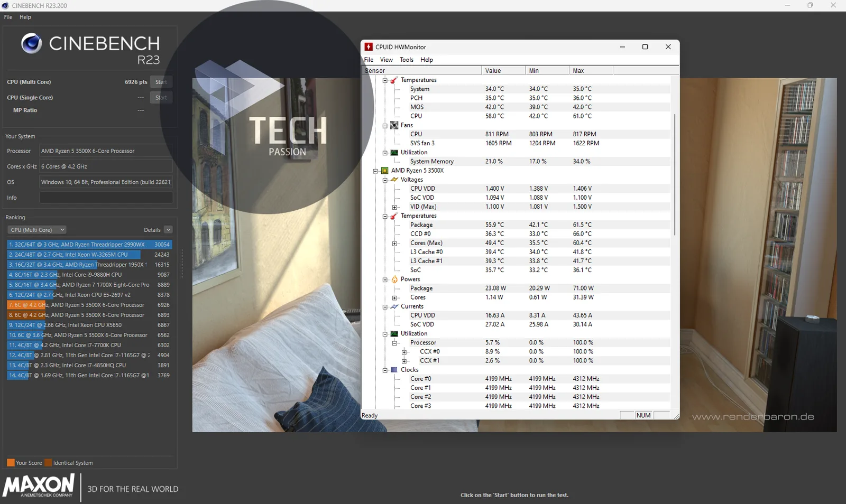This screenshot has height=504, width=846.
Task: Click the Value column header in HWMonitor
Action: [504, 71]
